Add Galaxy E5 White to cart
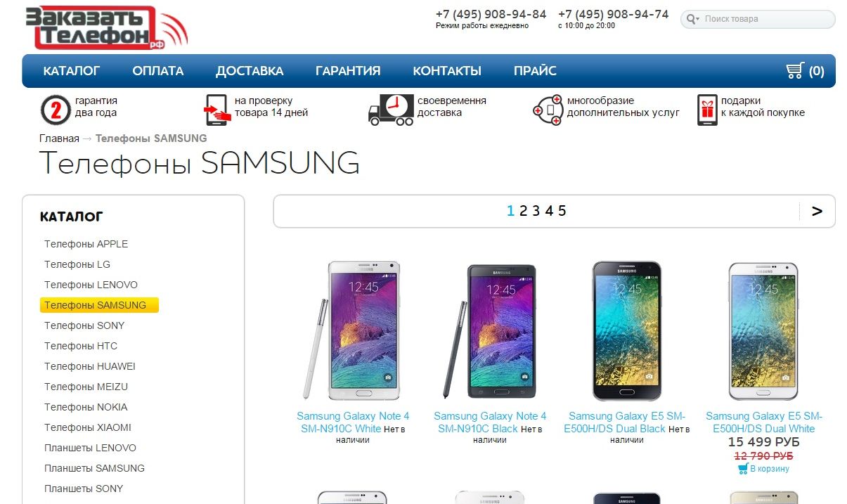The height and width of the screenshot is (504, 847). (763, 469)
